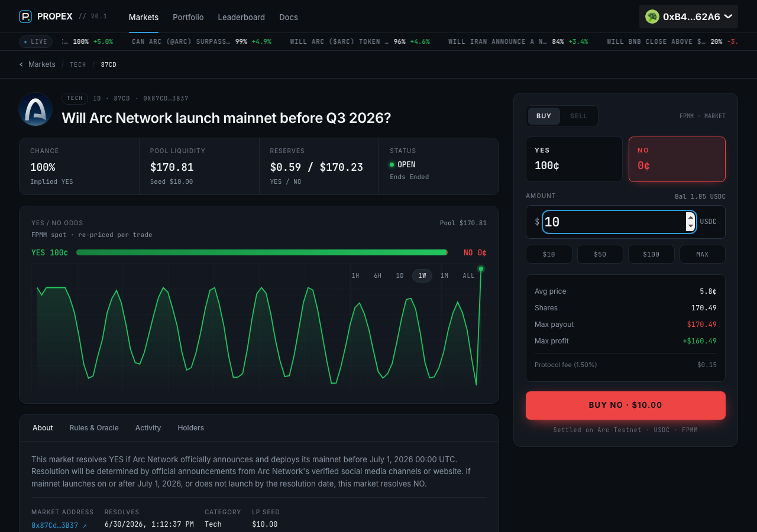Select the 1D chart range

[x=400, y=275]
